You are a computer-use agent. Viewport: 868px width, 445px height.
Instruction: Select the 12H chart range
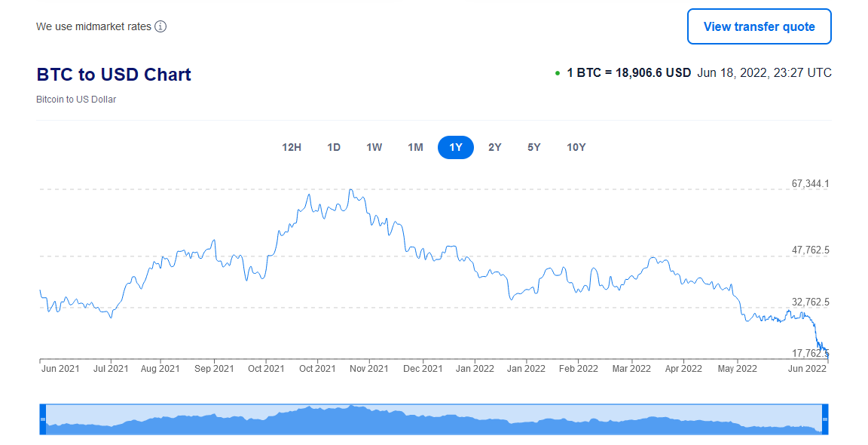[292, 147]
